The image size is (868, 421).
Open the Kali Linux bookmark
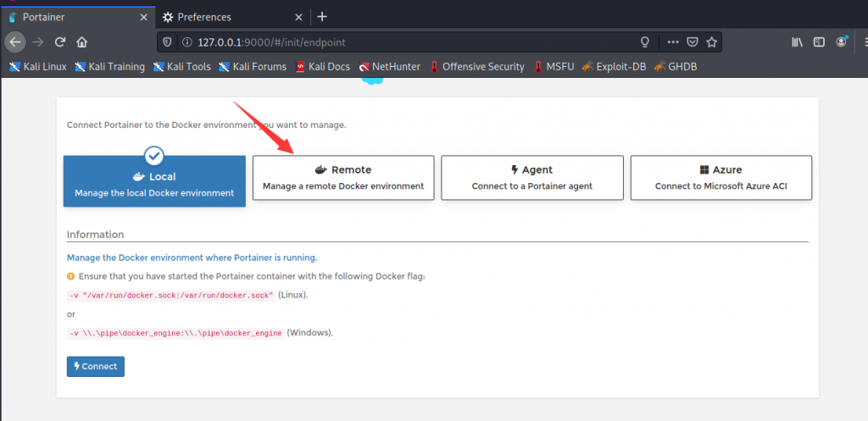point(37,67)
